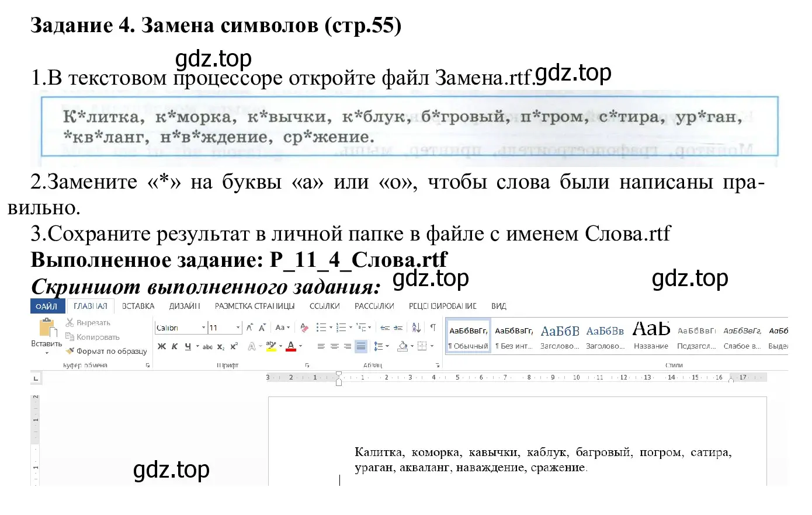
Task: Decrease paragraph indent
Action: (384, 328)
